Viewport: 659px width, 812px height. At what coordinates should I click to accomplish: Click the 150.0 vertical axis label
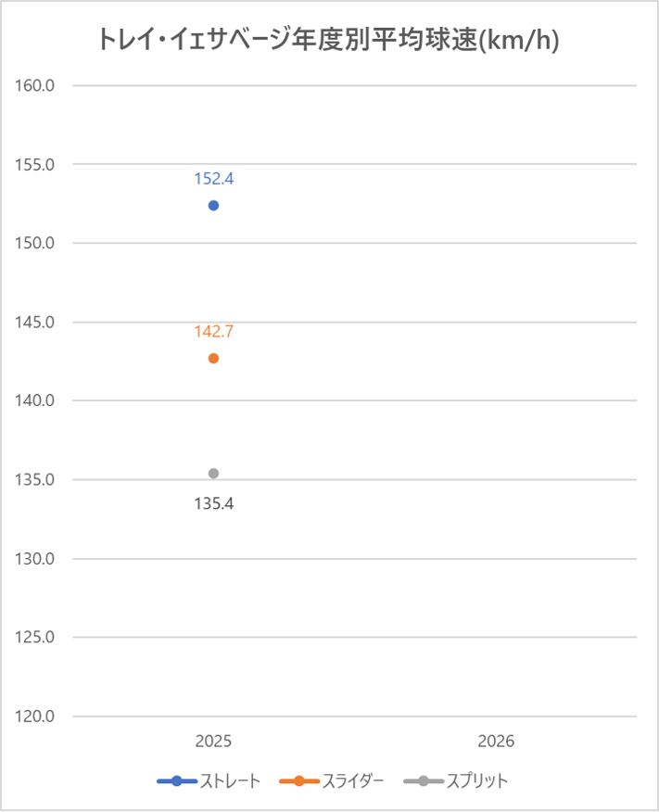(x=36, y=243)
